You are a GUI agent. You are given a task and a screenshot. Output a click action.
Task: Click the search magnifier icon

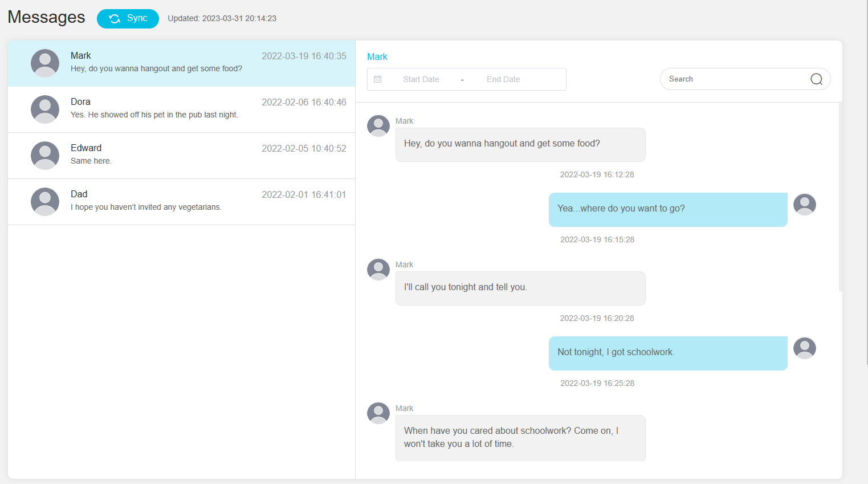click(x=816, y=79)
